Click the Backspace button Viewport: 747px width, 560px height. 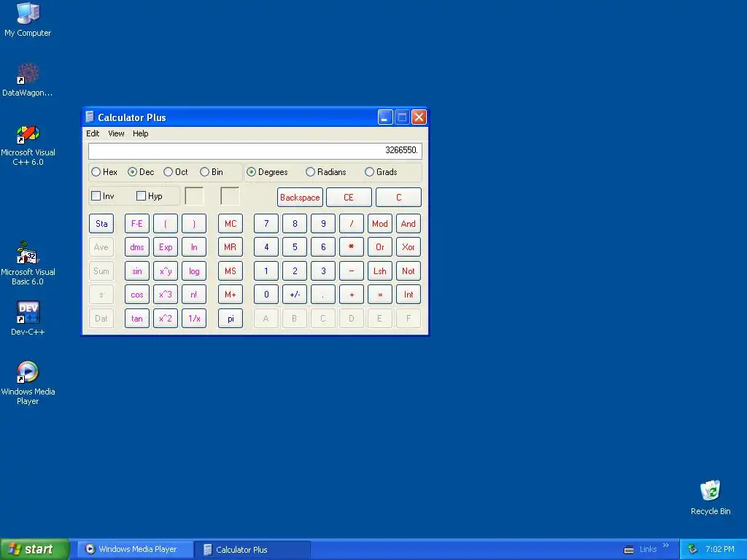tap(300, 197)
